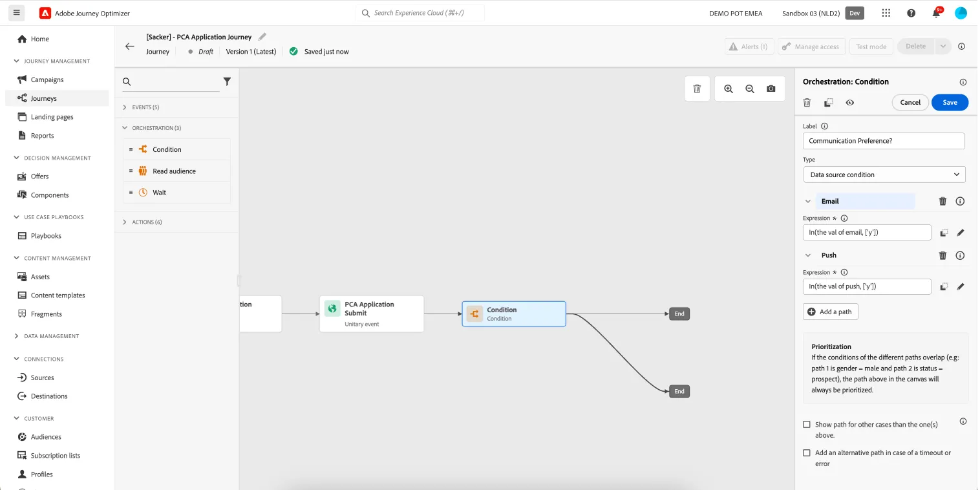The width and height of the screenshot is (980, 490).
Task: Open Offers in the sidebar
Action: tap(40, 176)
